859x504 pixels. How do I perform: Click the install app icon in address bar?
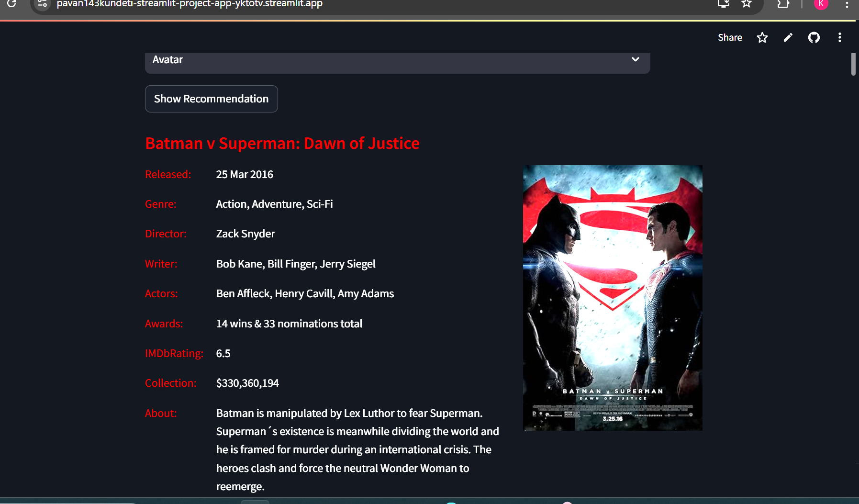click(724, 4)
